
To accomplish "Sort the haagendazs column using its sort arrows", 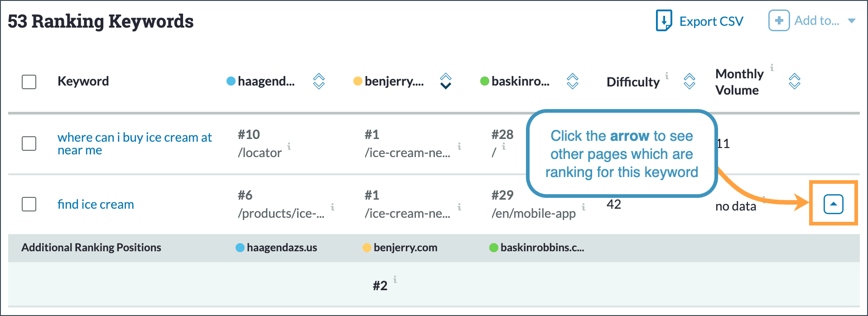I will 318,81.
